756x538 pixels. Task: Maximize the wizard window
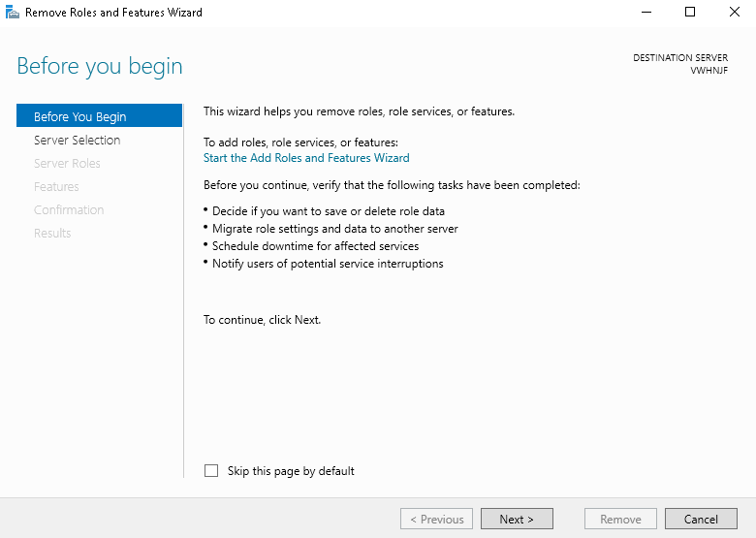(690, 13)
